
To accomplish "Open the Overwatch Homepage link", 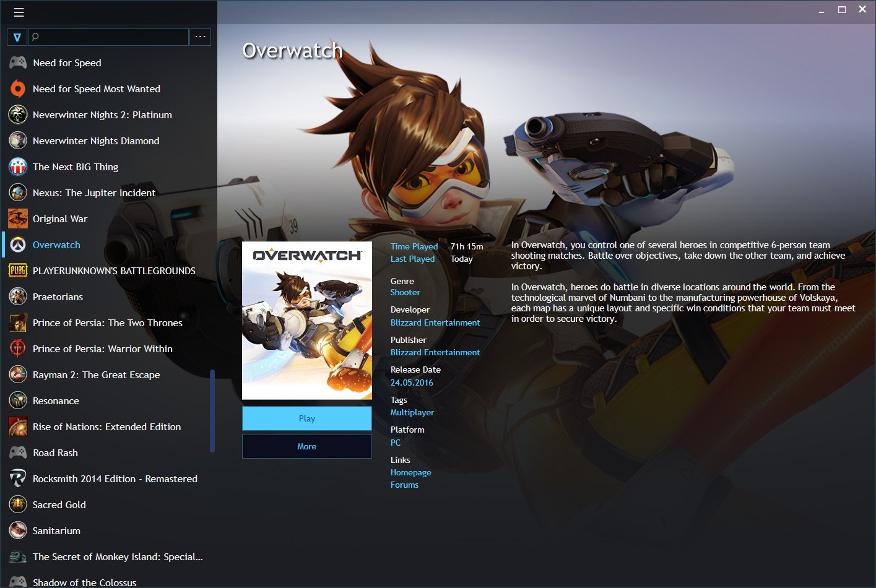I will click(x=410, y=472).
